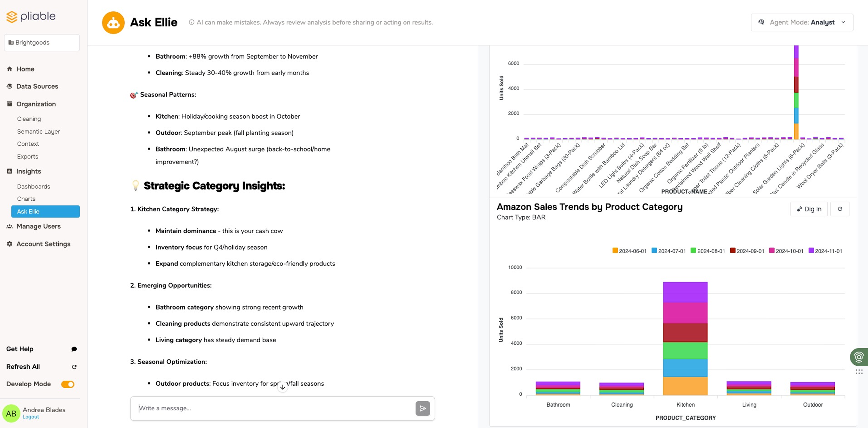The width and height of the screenshot is (868, 428).
Task: Open the Agent Mode dropdown
Action: click(x=802, y=22)
